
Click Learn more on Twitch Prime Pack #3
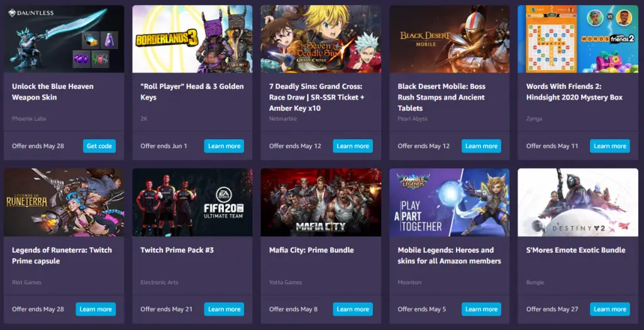click(x=224, y=309)
